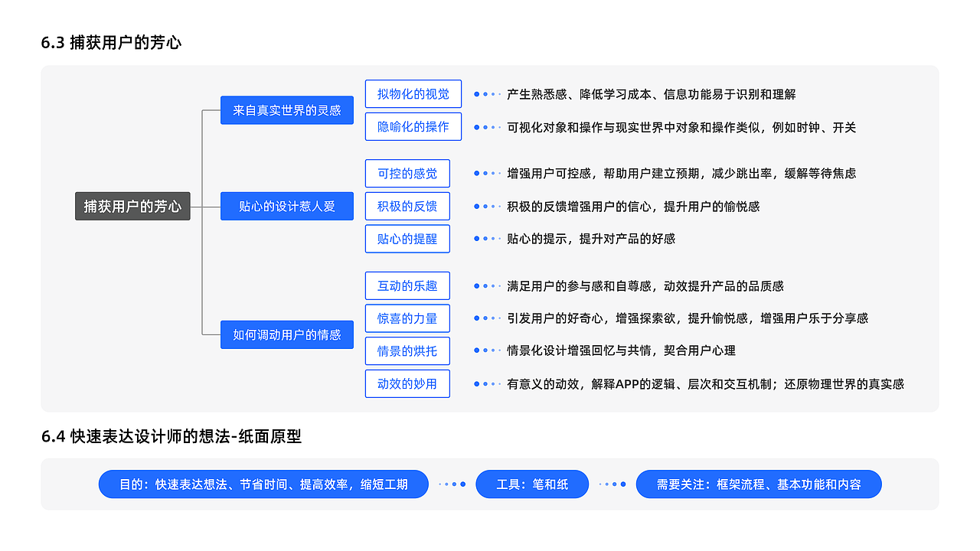Select the root node 捕获用户的芳心
The height and width of the screenshot is (551, 980).
132,206
